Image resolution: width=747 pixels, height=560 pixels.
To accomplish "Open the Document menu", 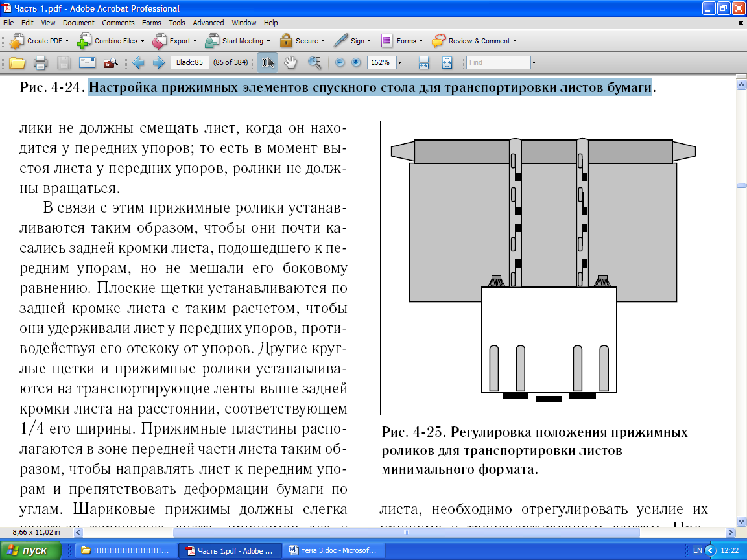I will 78,23.
